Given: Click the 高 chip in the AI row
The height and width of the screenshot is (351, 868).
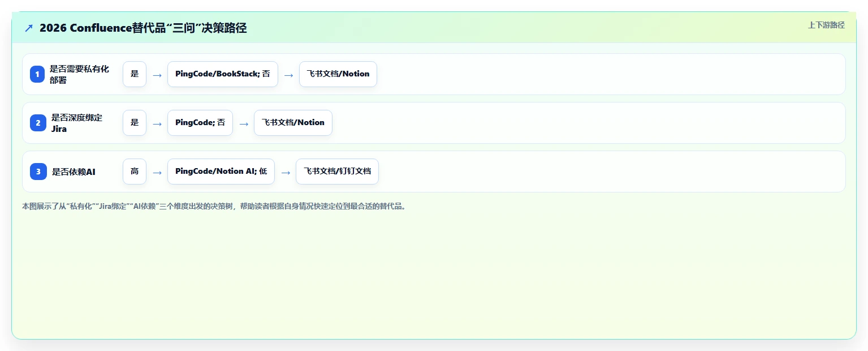Looking at the screenshot, I should (135, 172).
